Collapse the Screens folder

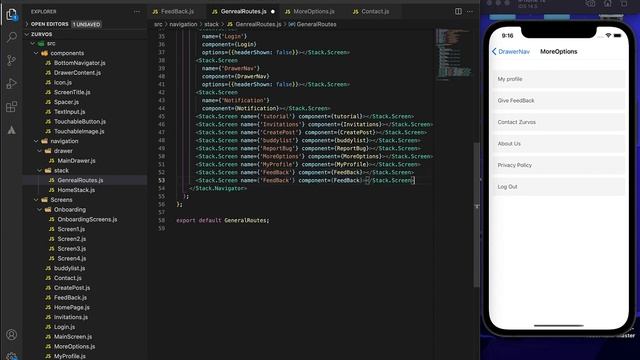61,200
